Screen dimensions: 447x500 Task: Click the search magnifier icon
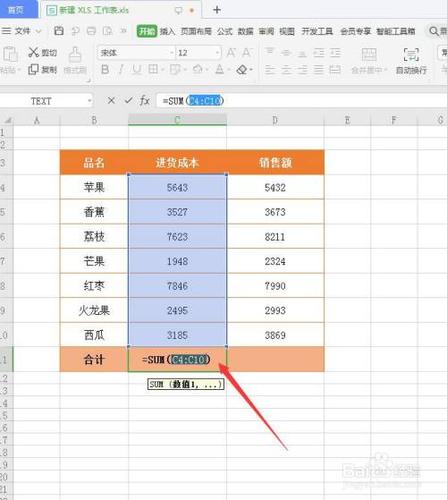click(x=434, y=31)
